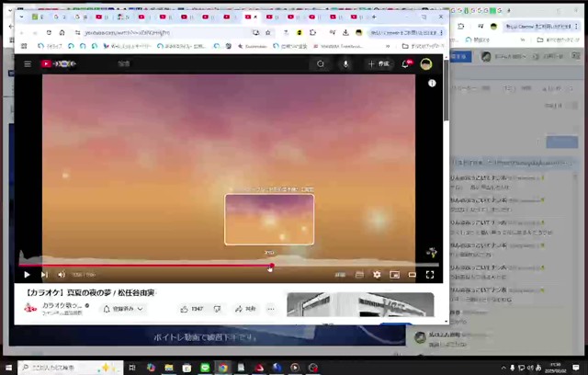Open the bookmarks apps grid icon
Screen dimensions: 588x375
[x=24, y=46]
